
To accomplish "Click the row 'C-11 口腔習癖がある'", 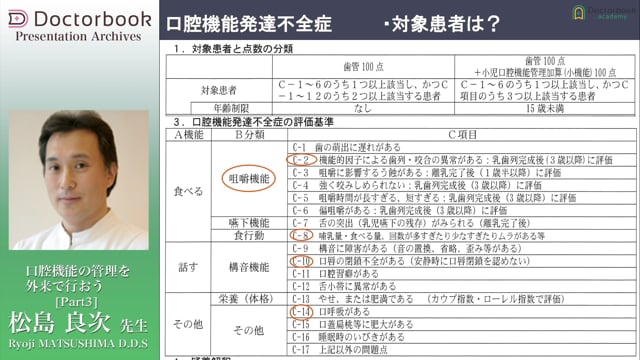I will [x=462, y=274].
